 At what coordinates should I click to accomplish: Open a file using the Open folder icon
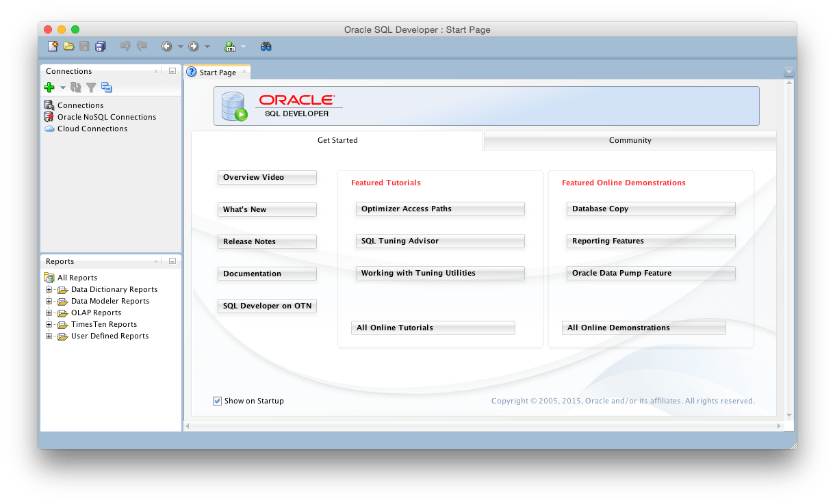(69, 46)
